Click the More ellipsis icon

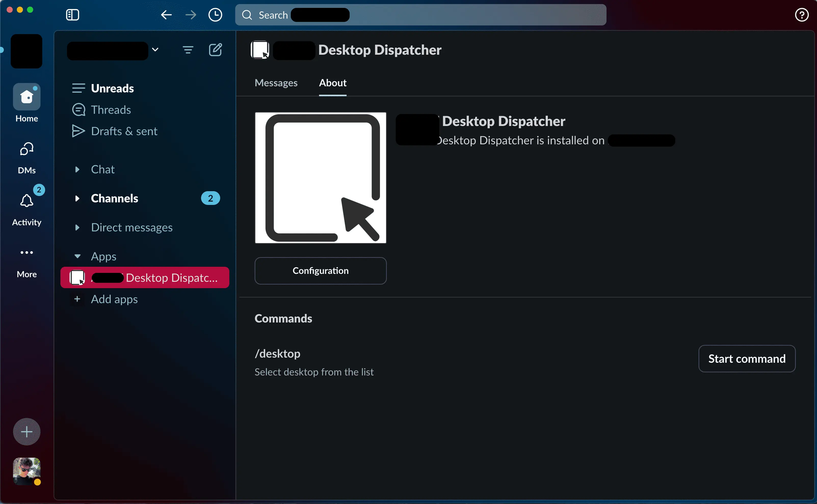[x=27, y=253]
